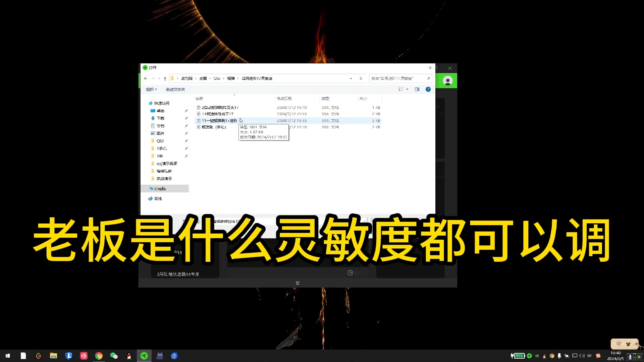
Task: Open NetEase Cloud Music from the taskbar
Action: point(84,356)
